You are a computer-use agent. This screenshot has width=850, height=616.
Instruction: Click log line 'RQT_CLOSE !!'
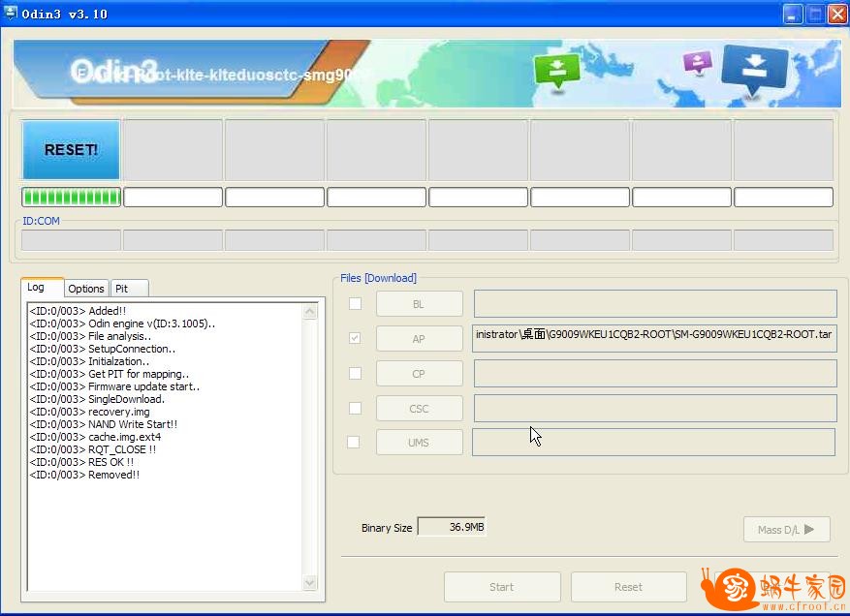(x=93, y=449)
